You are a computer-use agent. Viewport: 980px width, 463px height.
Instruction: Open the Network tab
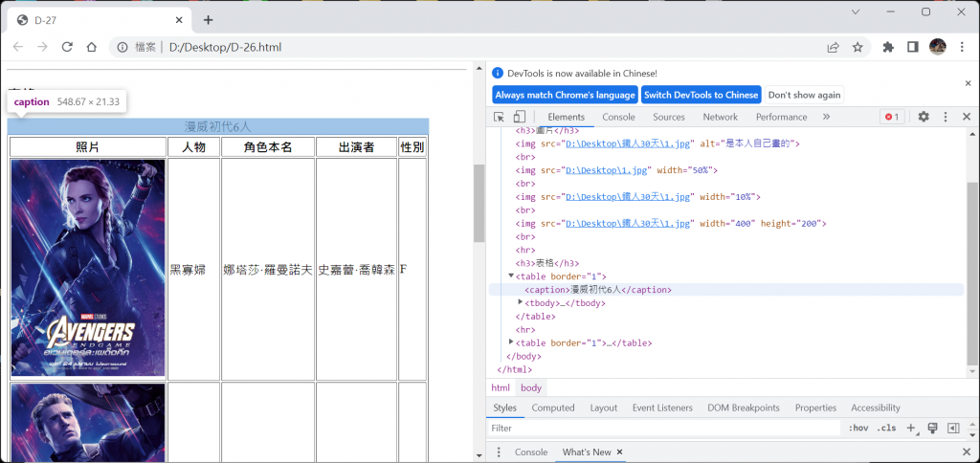(x=720, y=117)
